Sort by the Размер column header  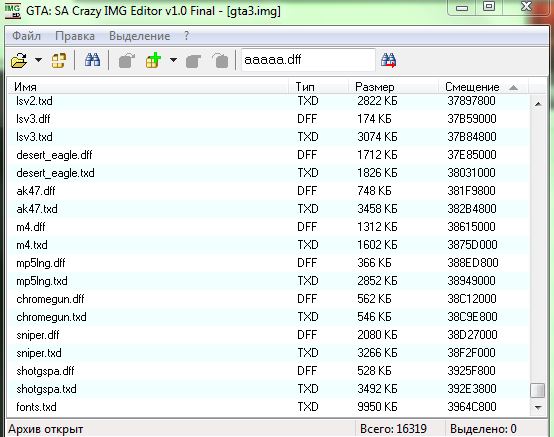coord(394,87)
